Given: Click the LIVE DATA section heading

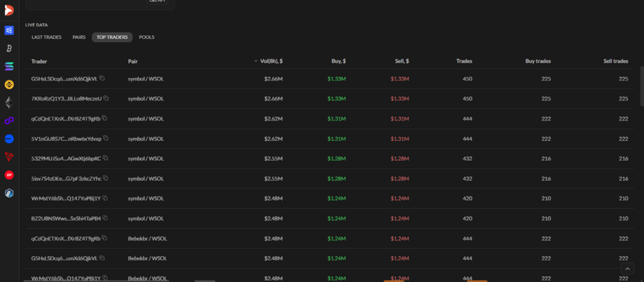Looking at the screenshot, I should click(36, 25).
